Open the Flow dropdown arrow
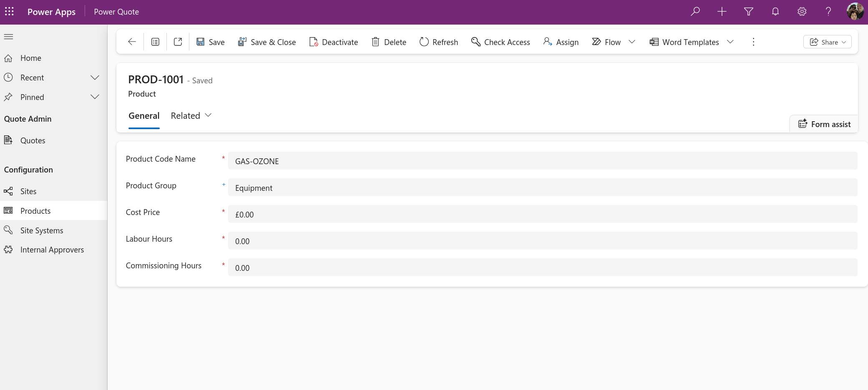The image size is (868, 390). pos(632,42)
